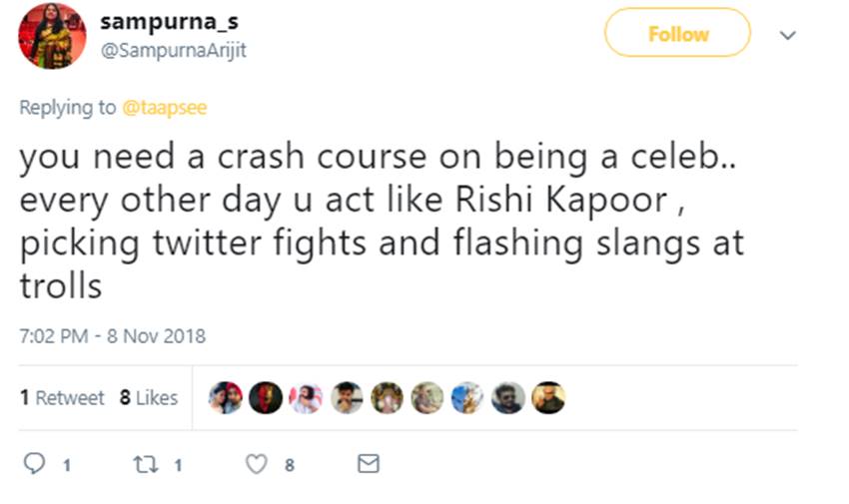Image resolution: width=849 pixels, height=504 pixels.
Task: Click the third liker avatar
Action: [x=306, y=397]
